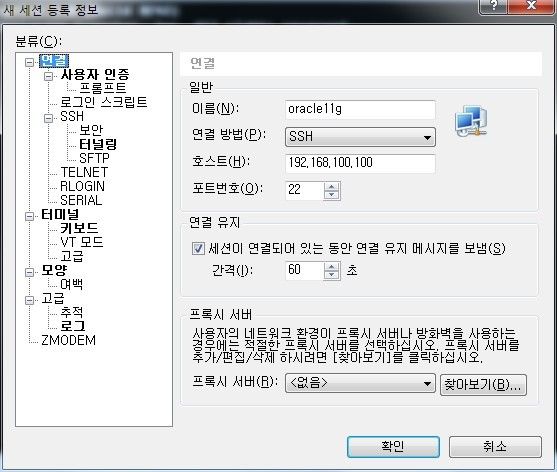The image size is (557, 472).
Task: Click the 간격 field showing 60
Action: click(x=305, y=271)
